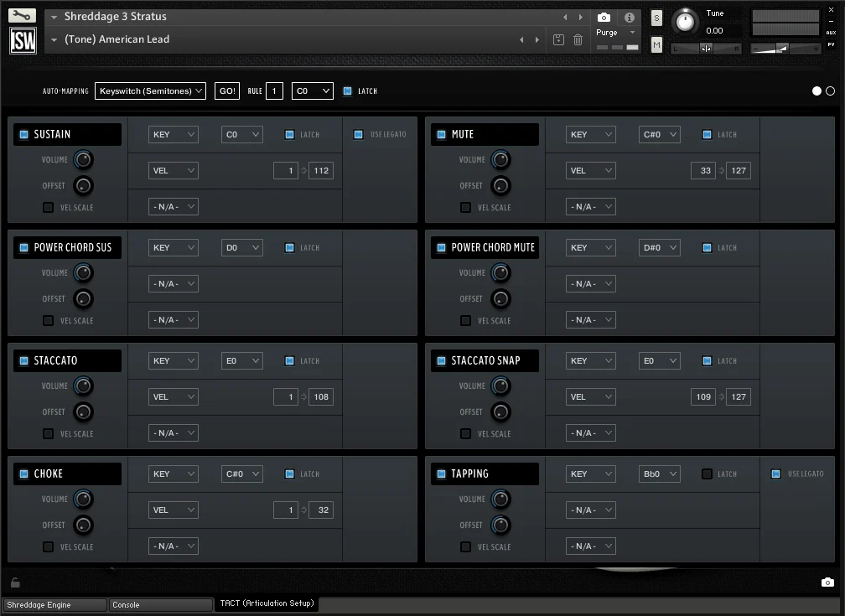Select the next snapshot arrow

click(x=537, y=40)
